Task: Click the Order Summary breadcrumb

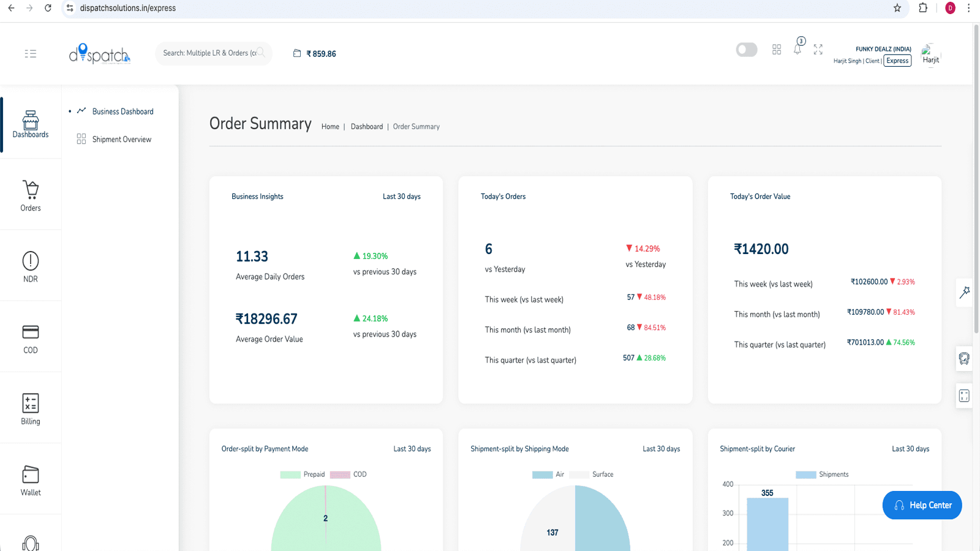Action: (417, 127)
